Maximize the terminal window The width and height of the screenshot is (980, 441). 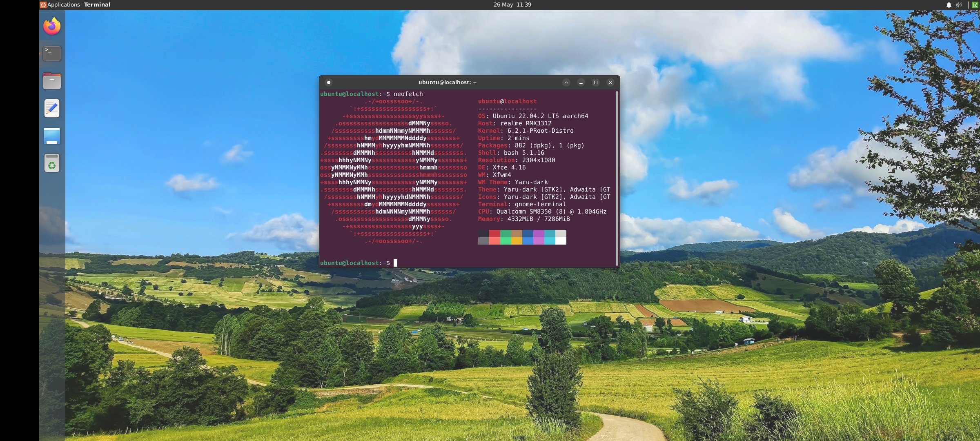[x=596, y=82]
